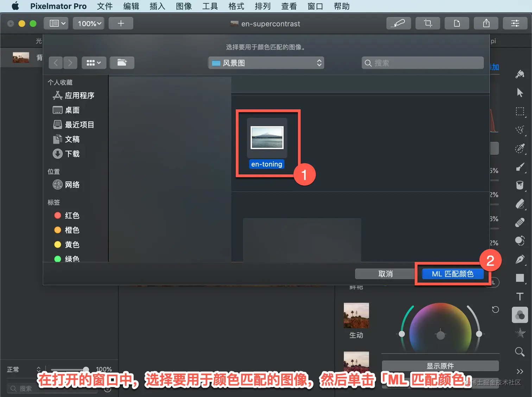Screen dimensions: 532x397
Task: Select the Color Fill bucket tool
Action: coord(520,185)
